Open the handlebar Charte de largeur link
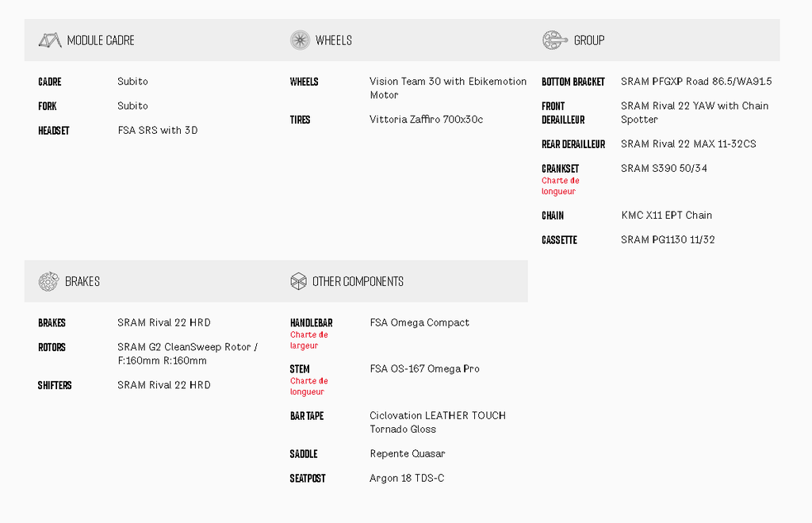 tap(309, 341)
